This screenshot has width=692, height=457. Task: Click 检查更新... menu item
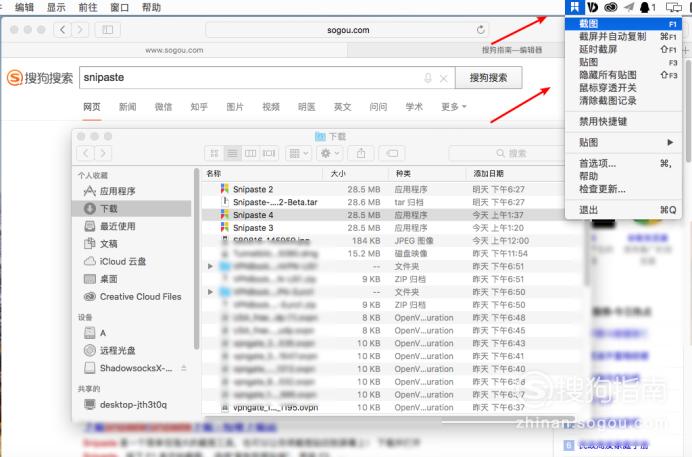(x=623, y=189)
